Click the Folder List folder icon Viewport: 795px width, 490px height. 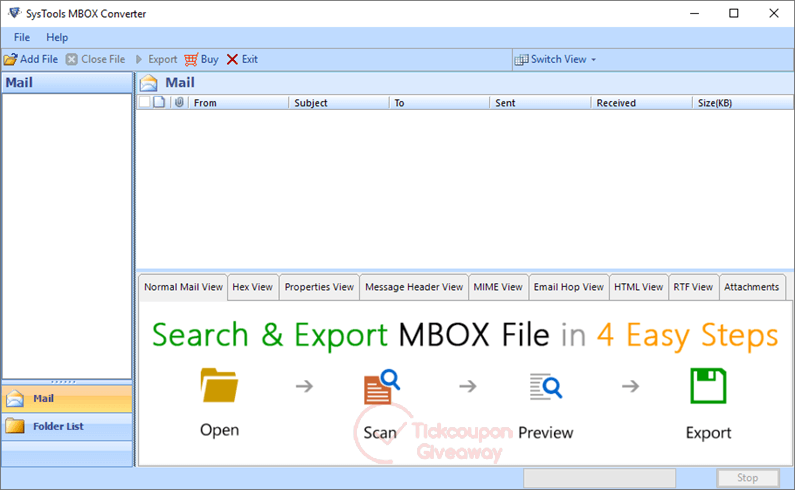(x=15, y=426)
